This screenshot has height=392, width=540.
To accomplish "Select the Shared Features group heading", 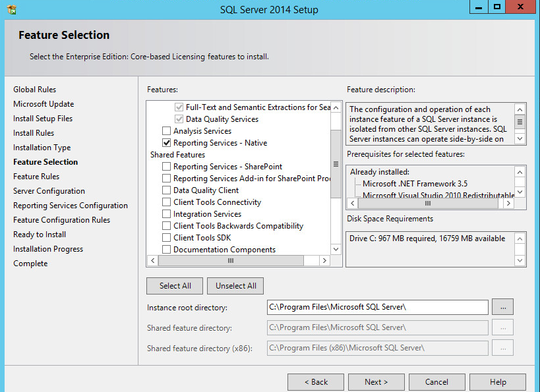I will 178,155.
